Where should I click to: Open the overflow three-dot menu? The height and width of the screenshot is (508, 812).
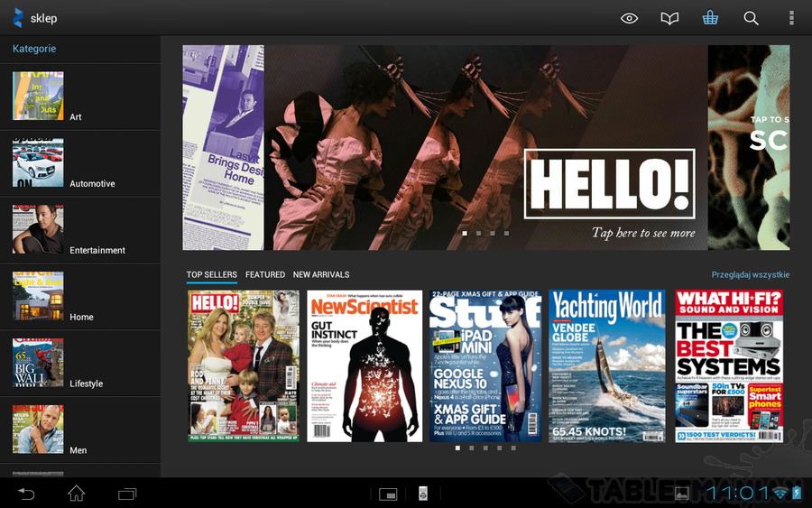point(791,18)
